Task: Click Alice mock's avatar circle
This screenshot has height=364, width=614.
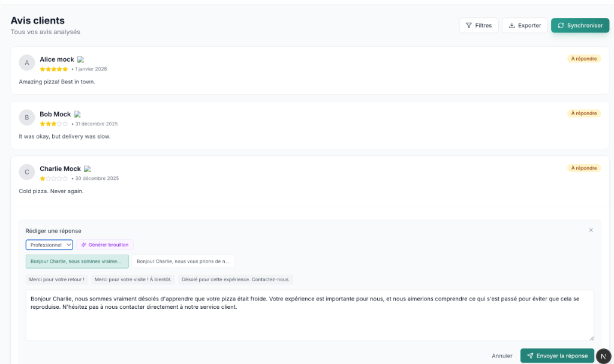Action: pos(27,63)
